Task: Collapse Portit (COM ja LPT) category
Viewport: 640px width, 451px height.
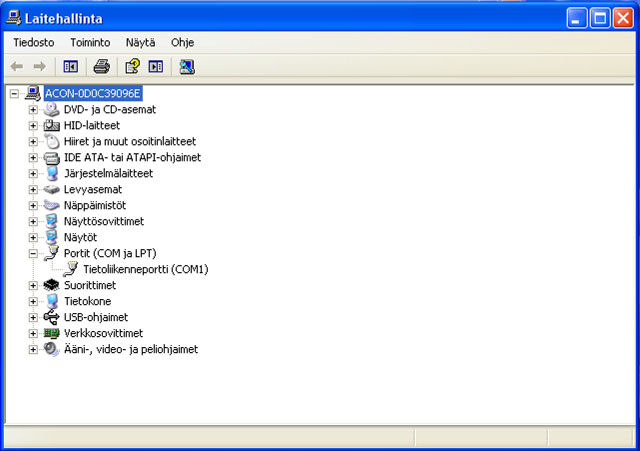Action: point(33,254)
